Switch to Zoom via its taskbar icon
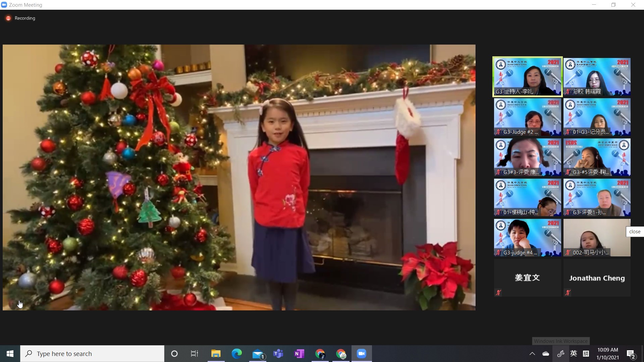Screen dimensions: 644x362 [362, 354]
